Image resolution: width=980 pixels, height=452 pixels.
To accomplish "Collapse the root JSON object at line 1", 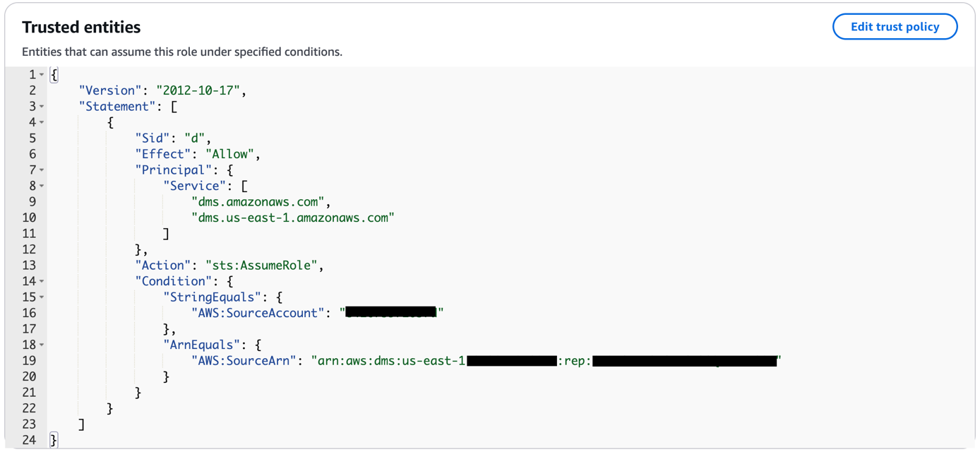I will (x=42, y=75).
